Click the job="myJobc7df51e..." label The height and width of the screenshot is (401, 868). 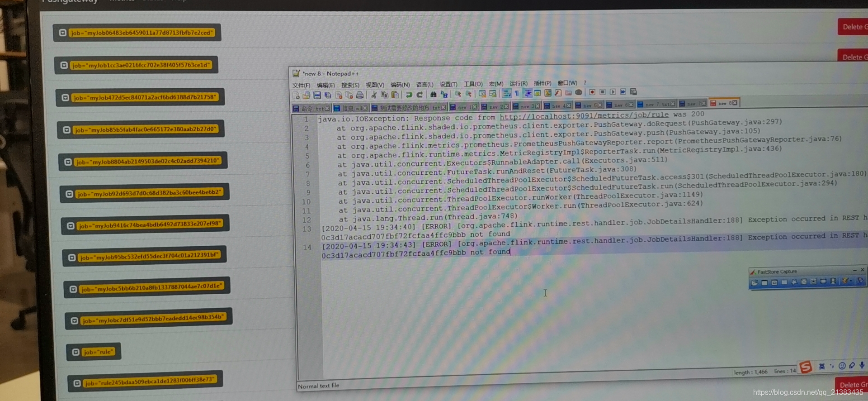coord(154,319)
